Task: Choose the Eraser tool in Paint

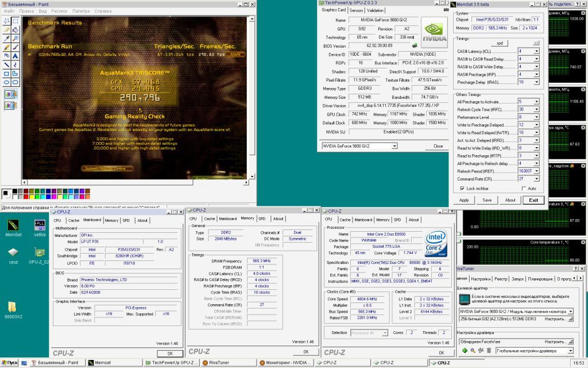Action: (6, 30)
